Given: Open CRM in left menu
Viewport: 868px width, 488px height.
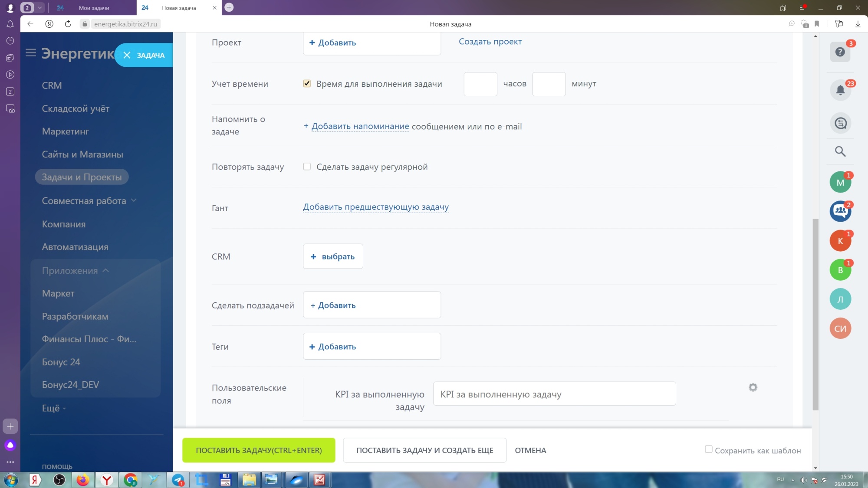Looking at the screenshot, I should (52, 85).
